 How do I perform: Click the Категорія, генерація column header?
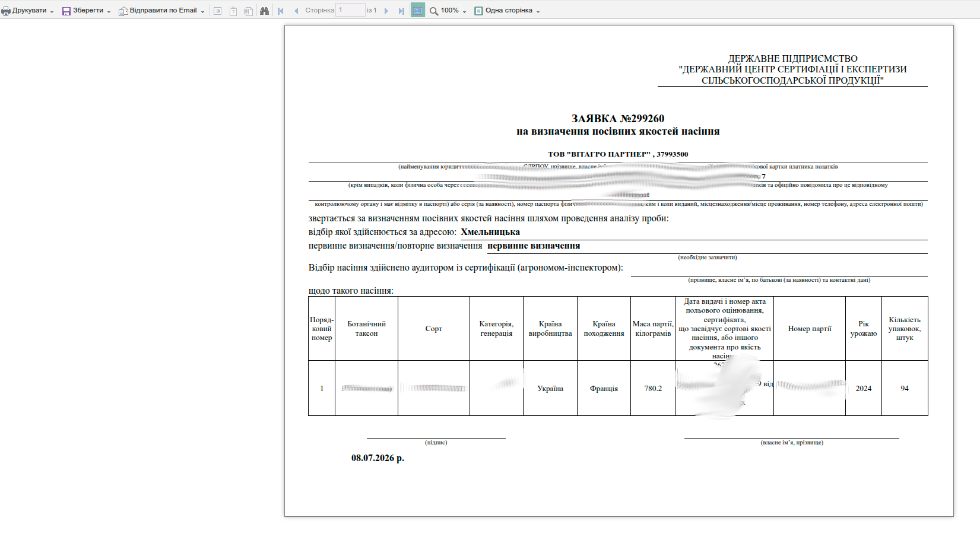click(496, 329)
